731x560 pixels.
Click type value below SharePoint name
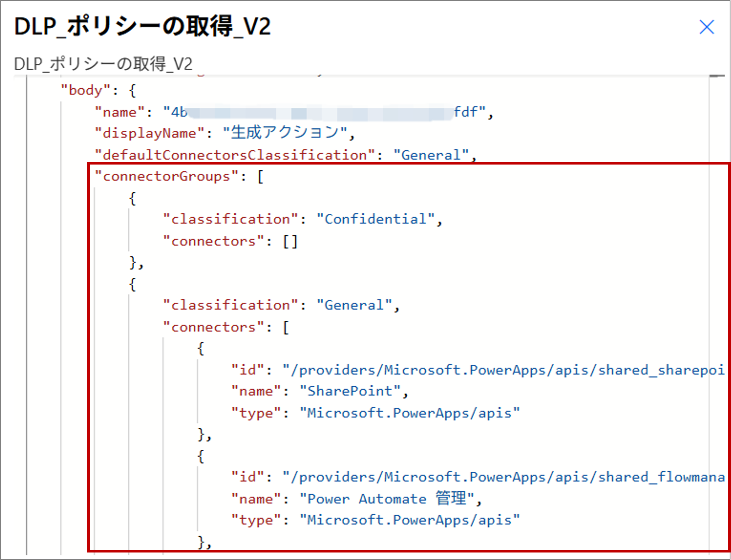tap(409, 413)
